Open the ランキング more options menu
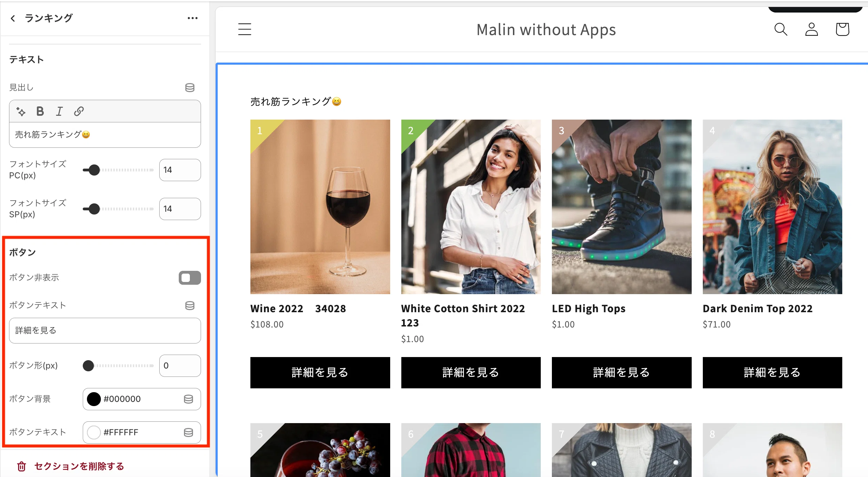This screenshot has height=477, width=868. click(192, 18)
